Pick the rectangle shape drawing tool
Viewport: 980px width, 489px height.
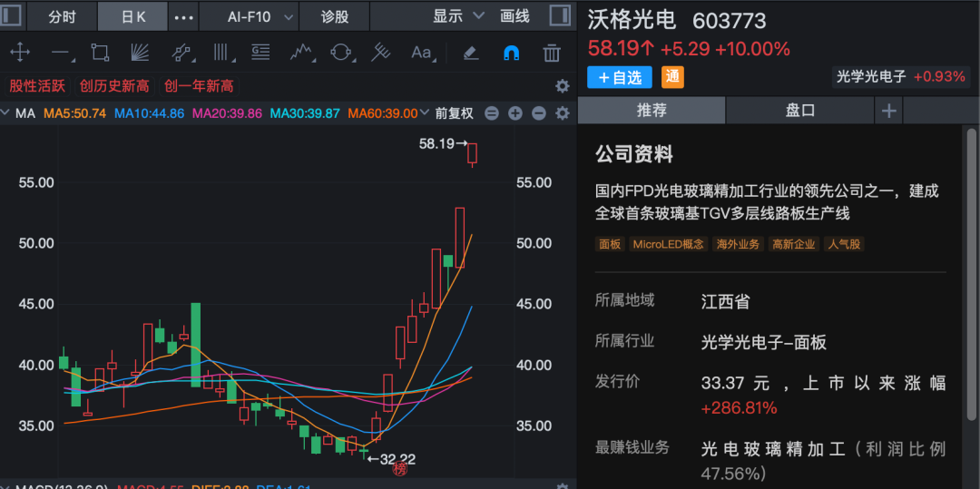coord(100,53)
